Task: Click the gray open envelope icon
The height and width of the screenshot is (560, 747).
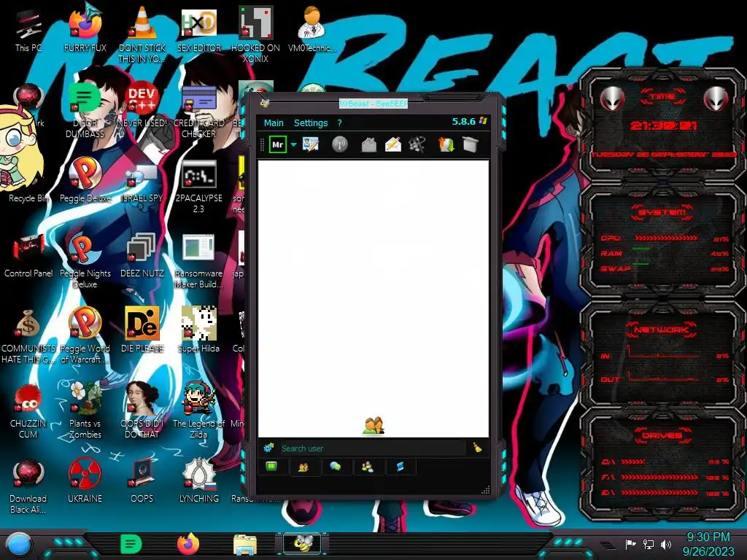Action: click(x=369, y=144)
